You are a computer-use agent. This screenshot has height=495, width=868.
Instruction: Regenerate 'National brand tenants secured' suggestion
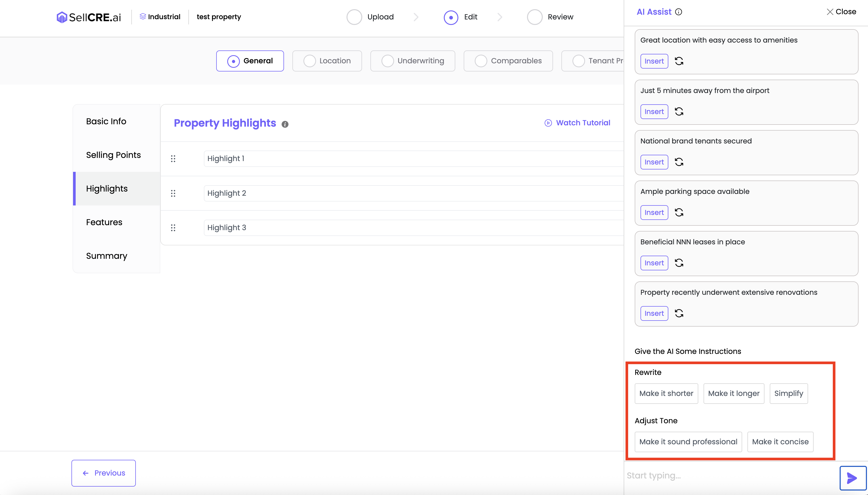[x=679, y=162]
